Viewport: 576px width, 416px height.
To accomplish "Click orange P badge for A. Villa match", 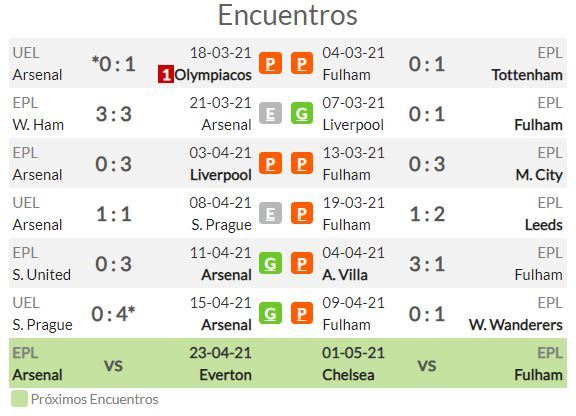I will click(302, 263).
